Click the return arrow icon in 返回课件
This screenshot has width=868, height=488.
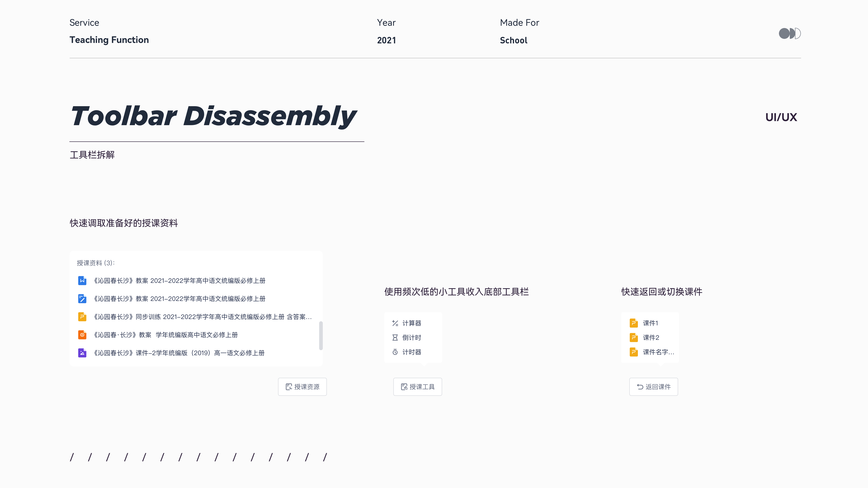(x=640, y=387)
